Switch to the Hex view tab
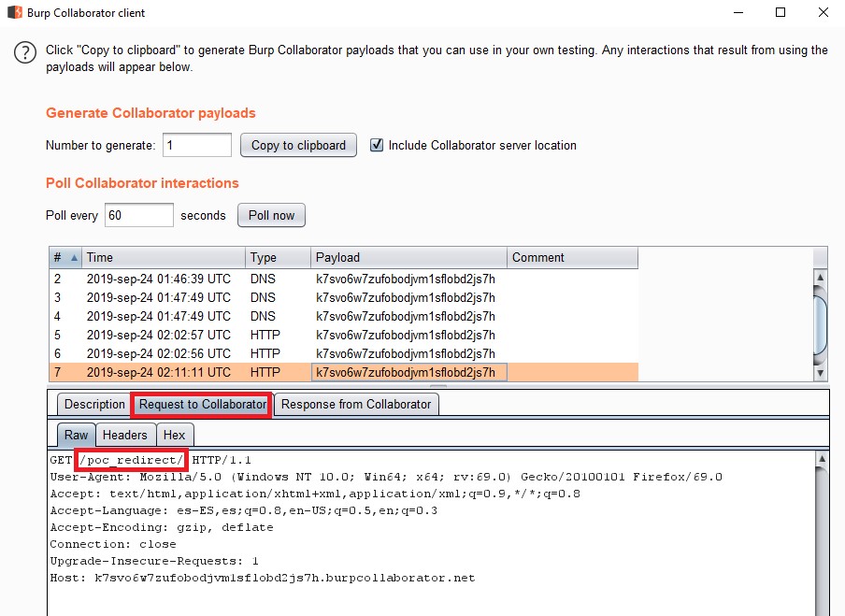This screenshot has height=616, width=845. pyautogui.click(x=174, y=435)
